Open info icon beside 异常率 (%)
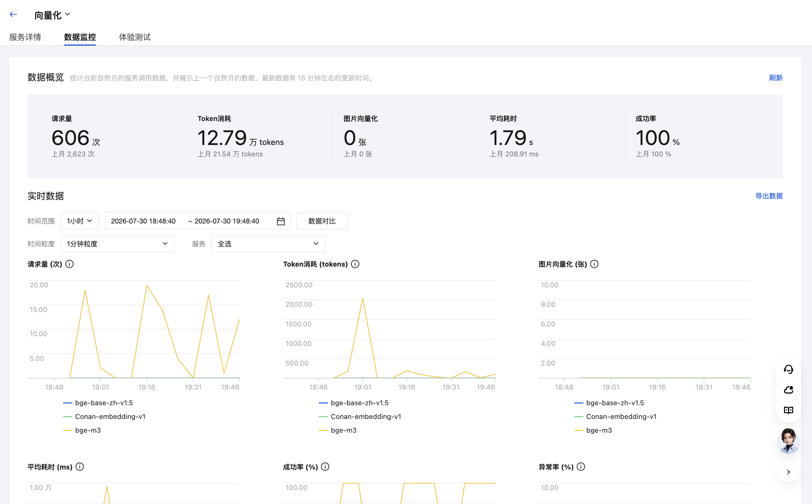 point(581,467)
